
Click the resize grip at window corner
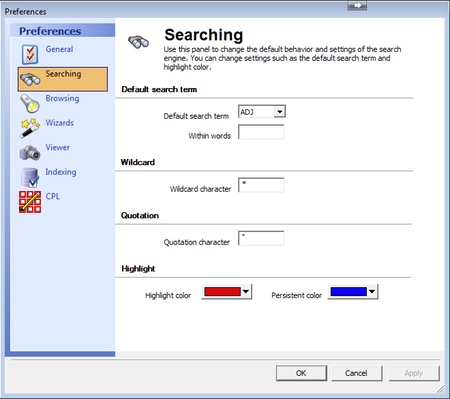440,389
